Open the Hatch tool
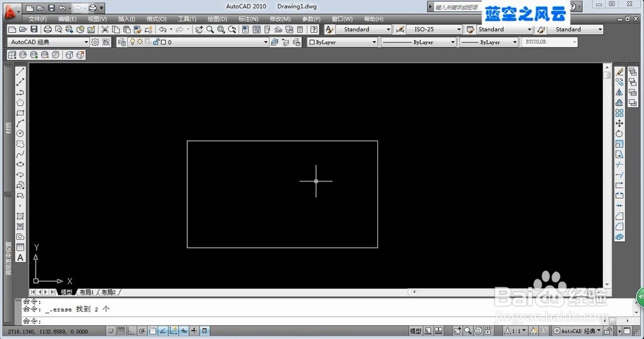Screen dimensions: 644x339 [x=20, y=216]
